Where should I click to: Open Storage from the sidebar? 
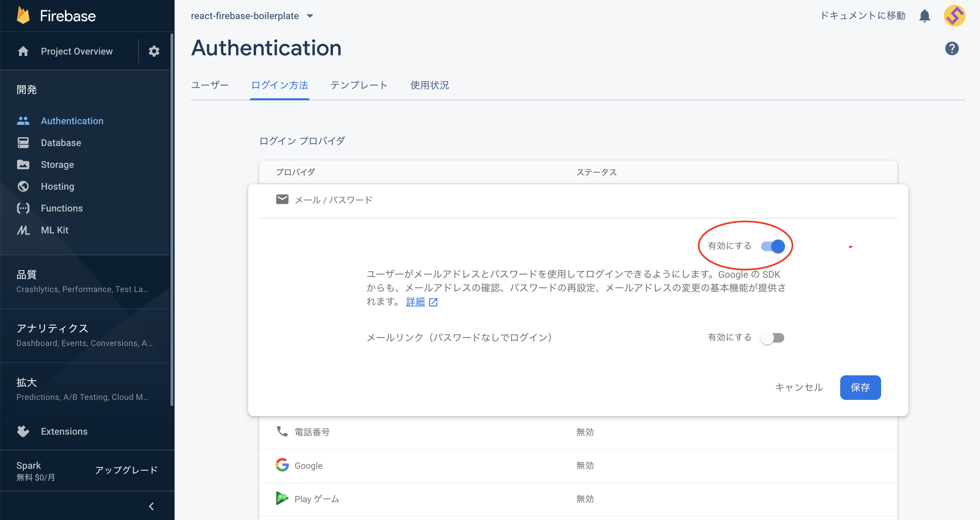click(x=57, y=164)
